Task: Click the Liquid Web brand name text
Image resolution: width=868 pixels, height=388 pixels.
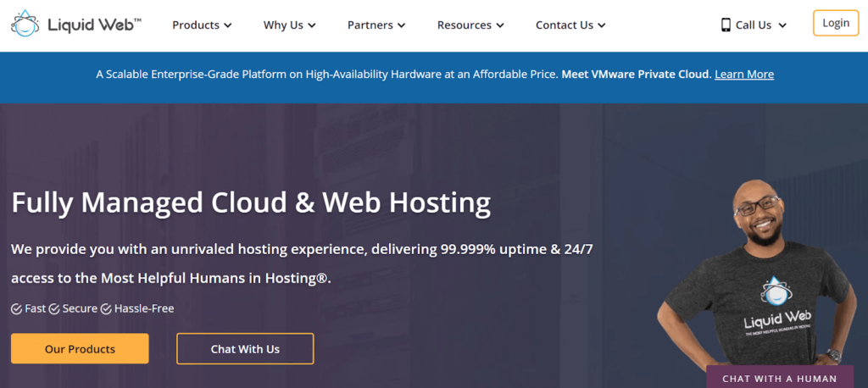Action: (x=95, y=25)
